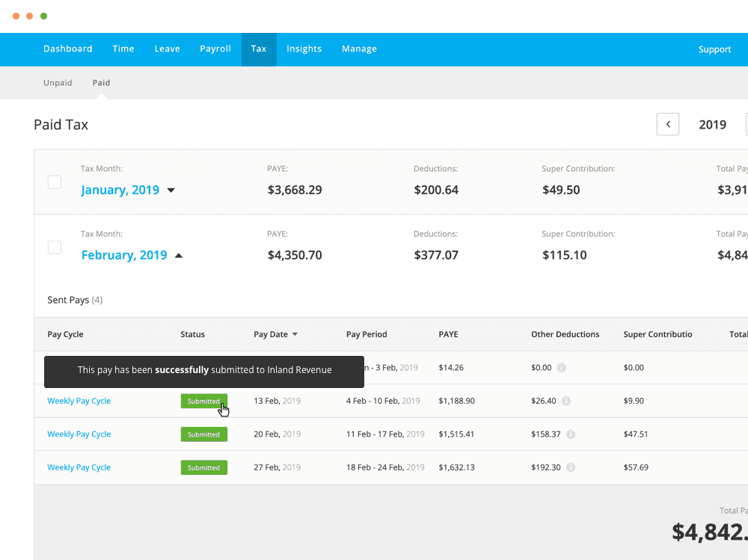Click Submitted badge for 20 Feb pay
Image resolution: width=748 pixels, height=560 pixels.
(203, 434)
